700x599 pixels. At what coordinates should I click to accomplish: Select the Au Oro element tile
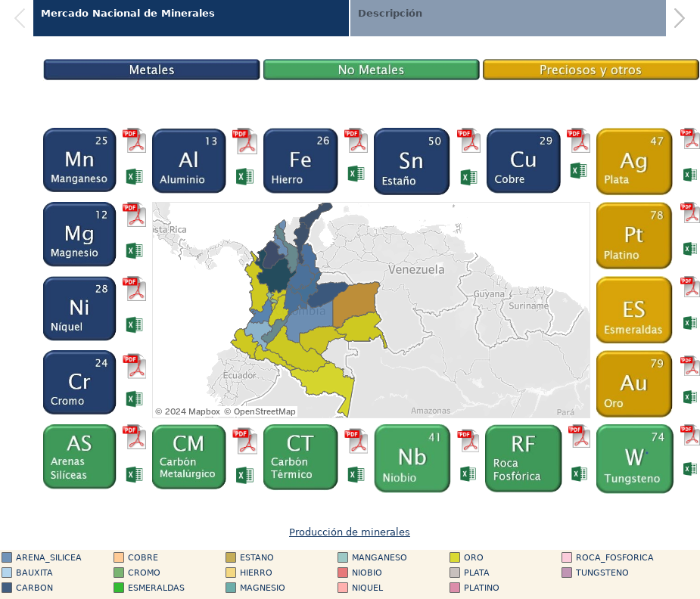[x=633, y=384]
